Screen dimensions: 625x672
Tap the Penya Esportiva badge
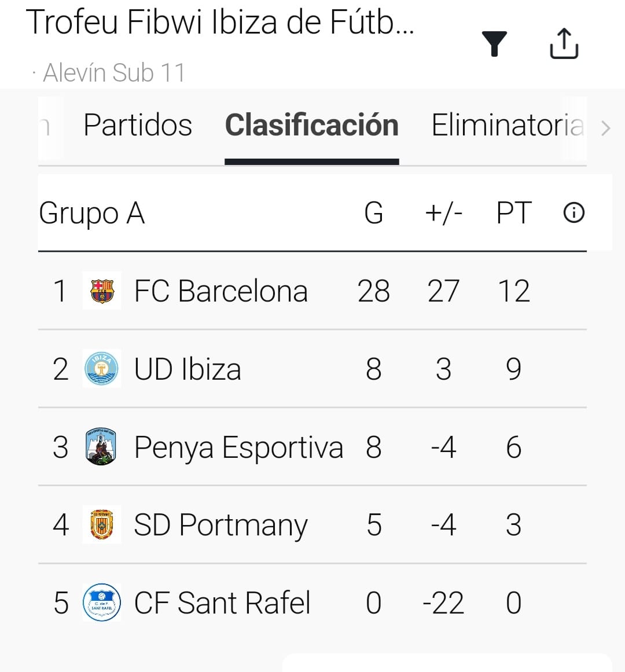[x=101, y=447]
